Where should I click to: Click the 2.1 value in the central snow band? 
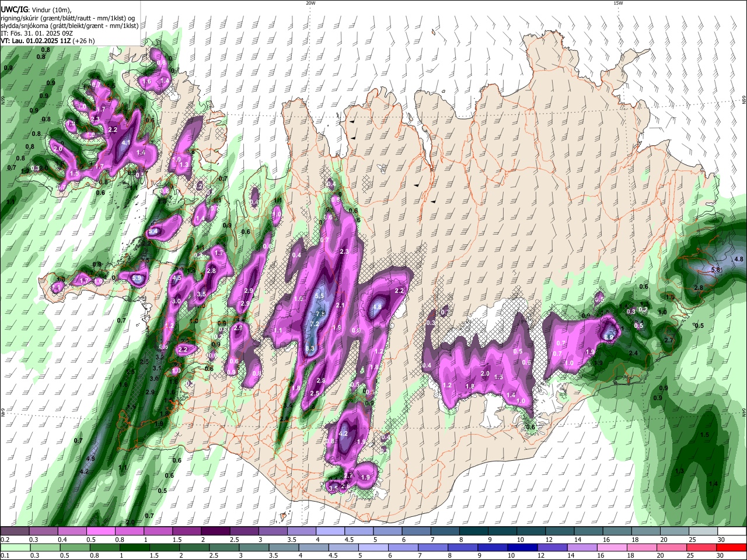[340, 306]
